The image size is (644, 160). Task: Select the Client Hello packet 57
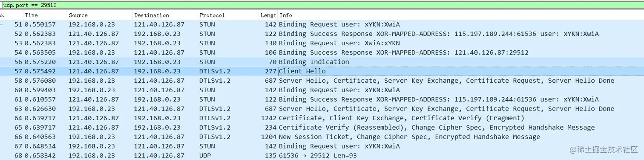(x=322, y=71)
